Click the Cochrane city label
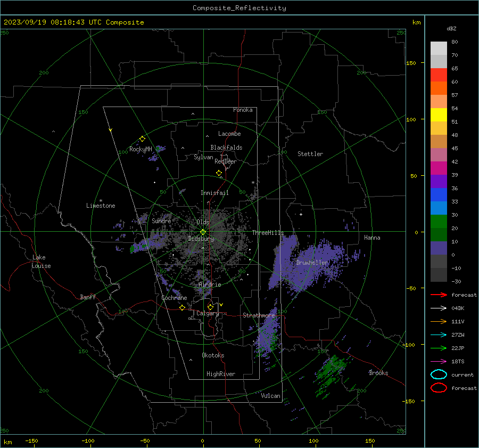This screenshot has height=448, width=479. tap(174, 298)
